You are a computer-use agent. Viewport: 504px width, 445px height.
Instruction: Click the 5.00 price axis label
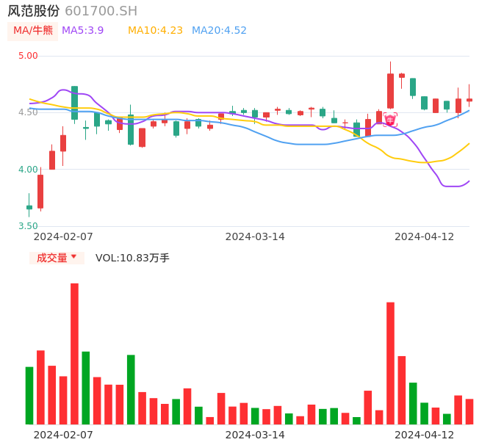point(28,56)
